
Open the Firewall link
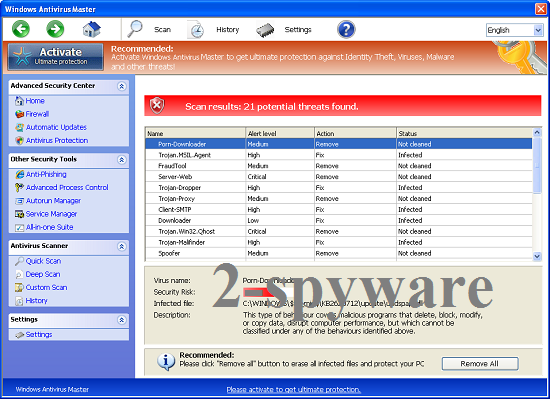37,114
